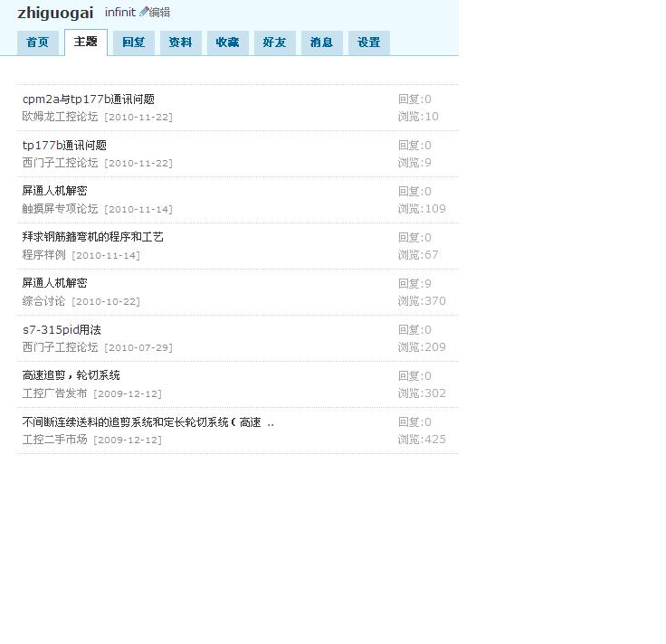The image size is (666, 644).
Task: Switch to the 回复 tab
Action: tap(134, 43)
